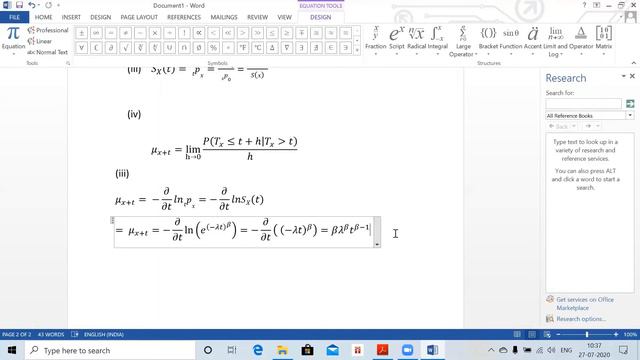Insert the degrees Celsius symbol

[258, 48]
